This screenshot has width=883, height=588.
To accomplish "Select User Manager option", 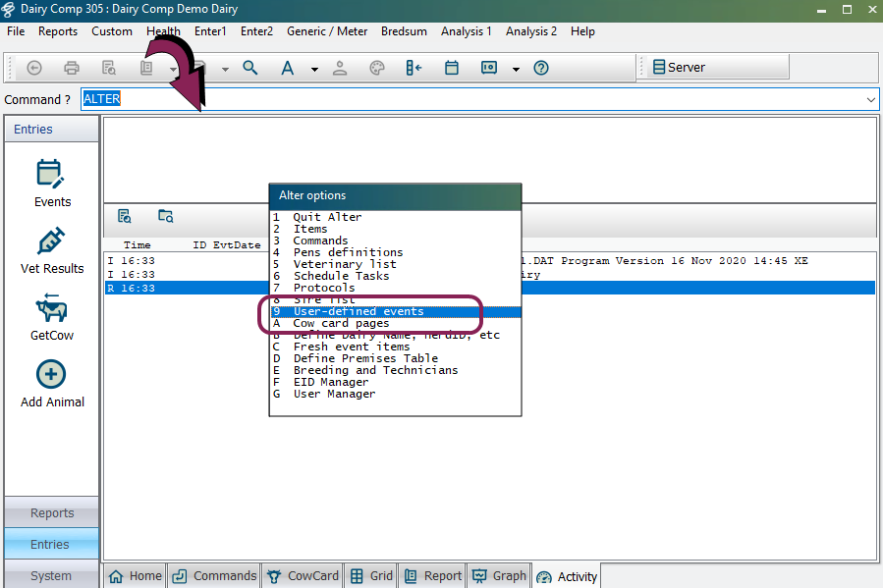I will point(395,394).
